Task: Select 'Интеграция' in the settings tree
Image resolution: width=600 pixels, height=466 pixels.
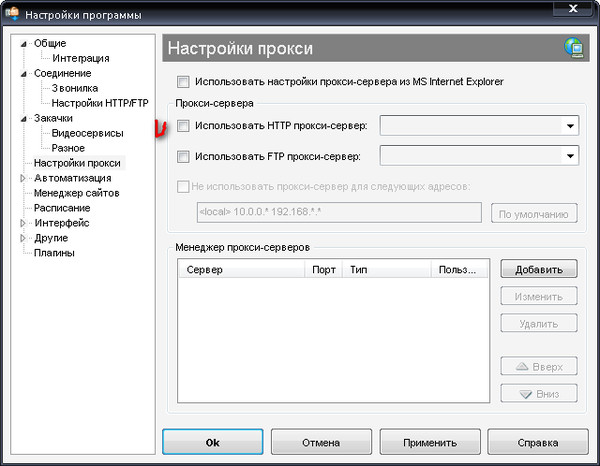Action: (81, 58)
